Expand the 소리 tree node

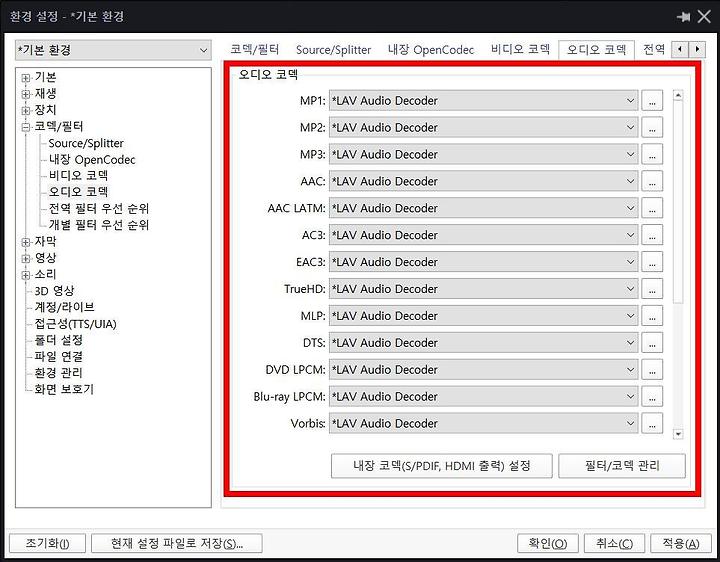[26, 275]
